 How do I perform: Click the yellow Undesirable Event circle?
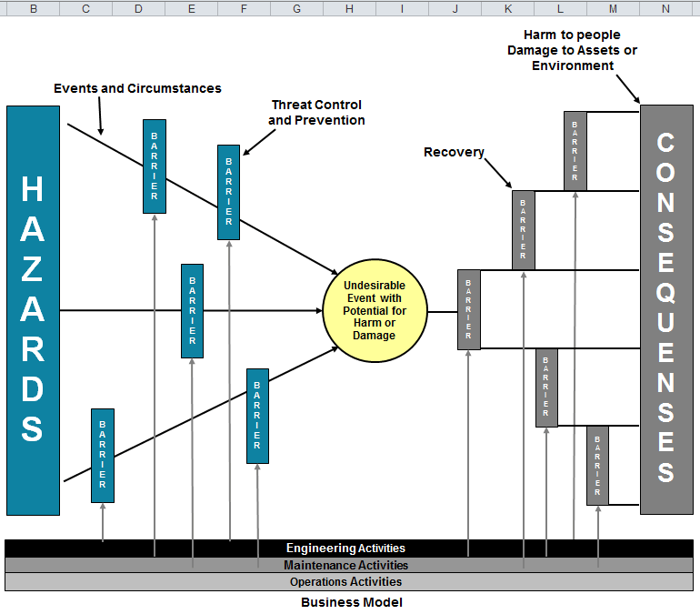pos(375,310)
